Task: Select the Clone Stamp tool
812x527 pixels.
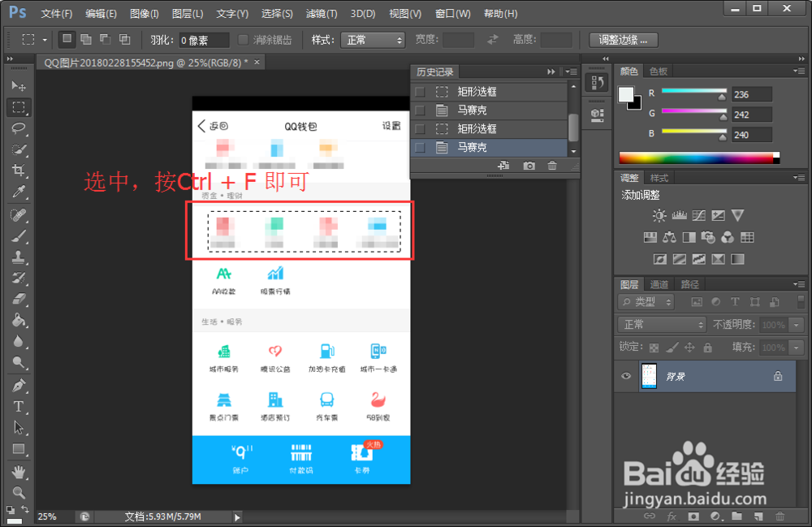Action: (19, 257)
